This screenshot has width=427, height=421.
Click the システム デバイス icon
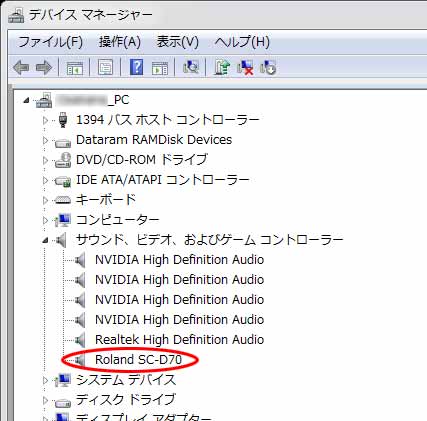pyautogui.click(x=63, y=380)
